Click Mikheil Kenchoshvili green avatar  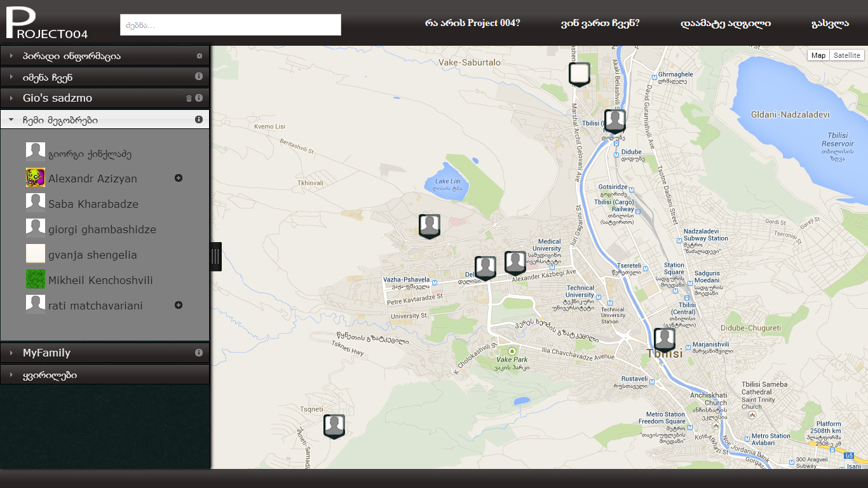coord(36,278)
